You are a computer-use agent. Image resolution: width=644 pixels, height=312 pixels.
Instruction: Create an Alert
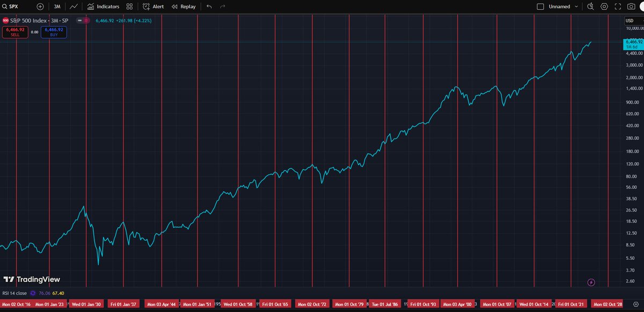[153, 6]
